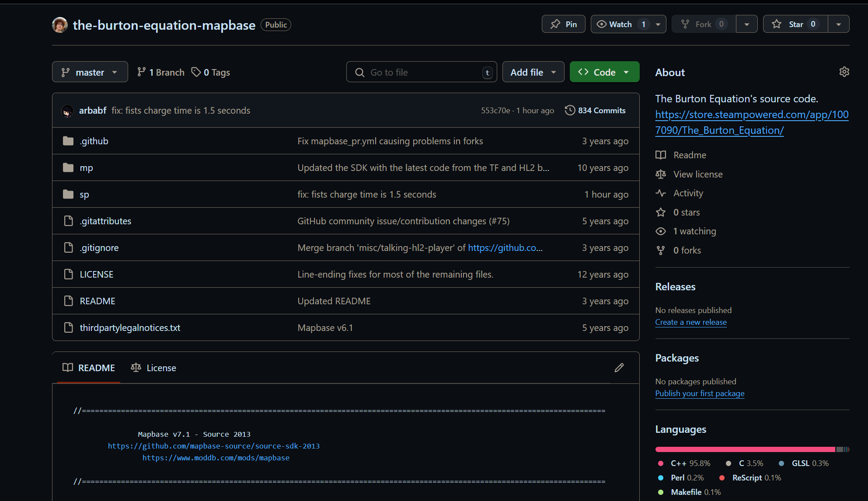Screen dimensions: 868x501
Task: Click the C++ 95.8% language entry
Action: pyautogui.click(x=684, y=463)
